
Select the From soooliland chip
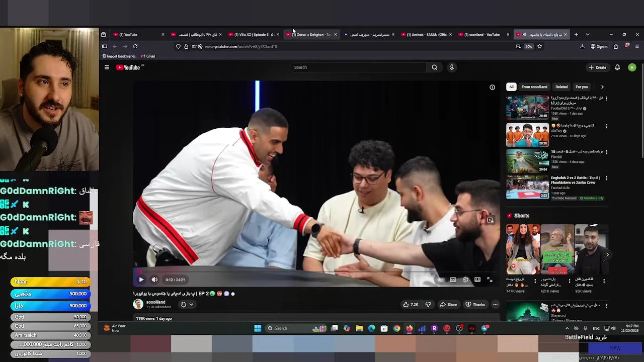click(x=534, y=87)
